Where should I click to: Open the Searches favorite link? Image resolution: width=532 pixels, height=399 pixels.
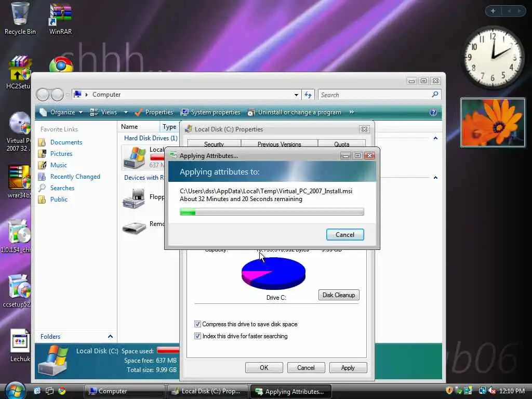62,188
